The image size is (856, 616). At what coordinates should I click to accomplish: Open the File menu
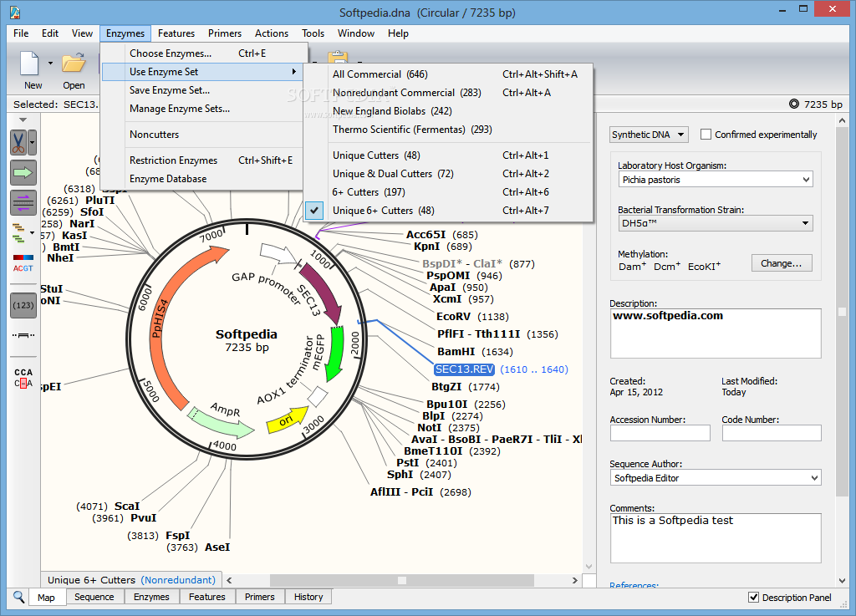[21, 33]
